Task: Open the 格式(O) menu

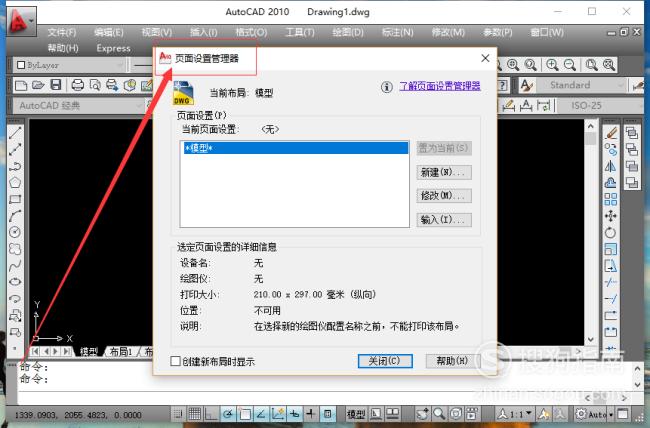Action: (x=251, y=32)
